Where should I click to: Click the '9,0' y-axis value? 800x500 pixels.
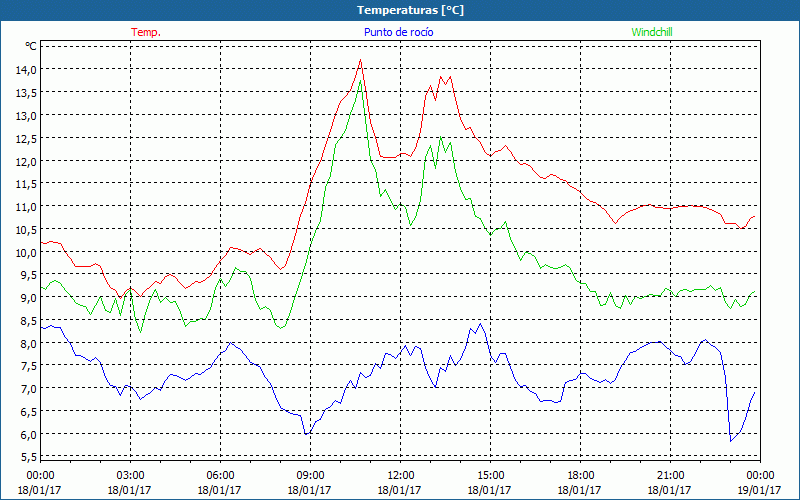tap(29, 298)
